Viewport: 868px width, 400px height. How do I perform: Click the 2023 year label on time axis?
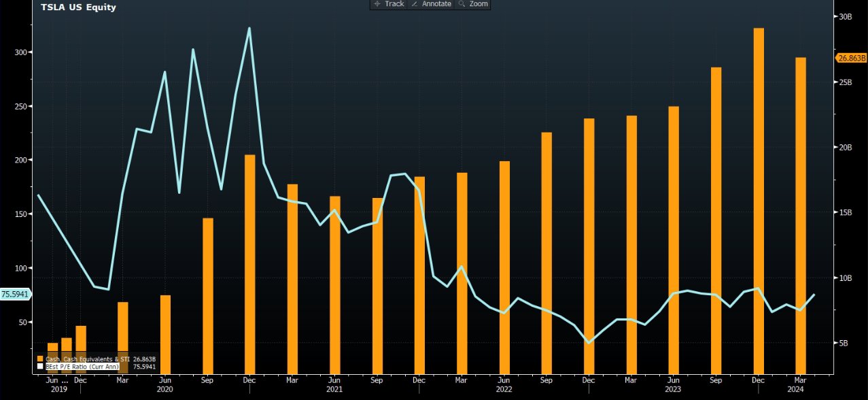[x=673, y=390]
